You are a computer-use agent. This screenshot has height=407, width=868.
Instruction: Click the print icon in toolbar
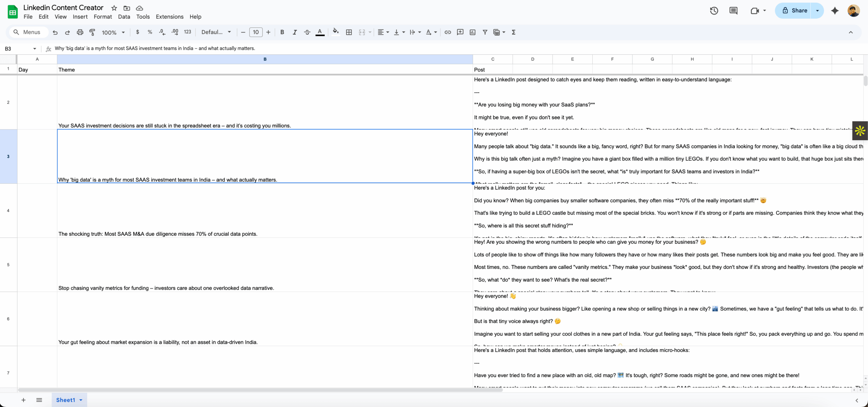coord(80,32)
